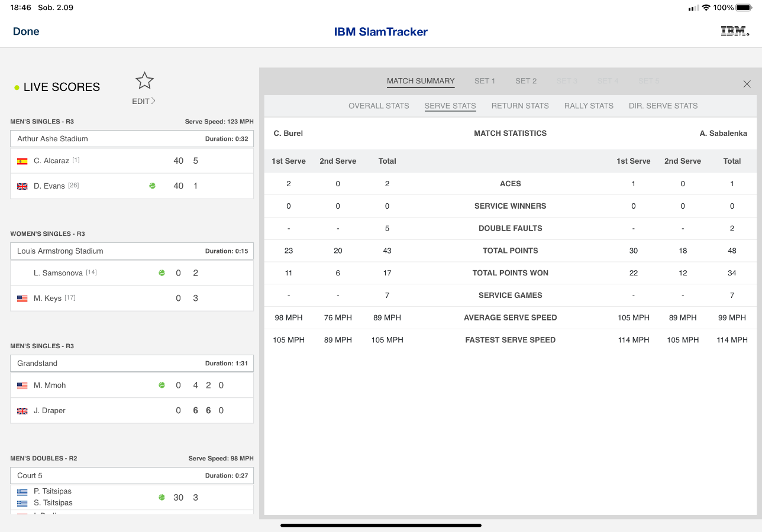This screenshot has width=762, height=532.
Task: Click the DOUBLE FAULTS row label
Action: click(x=510, y=228)
